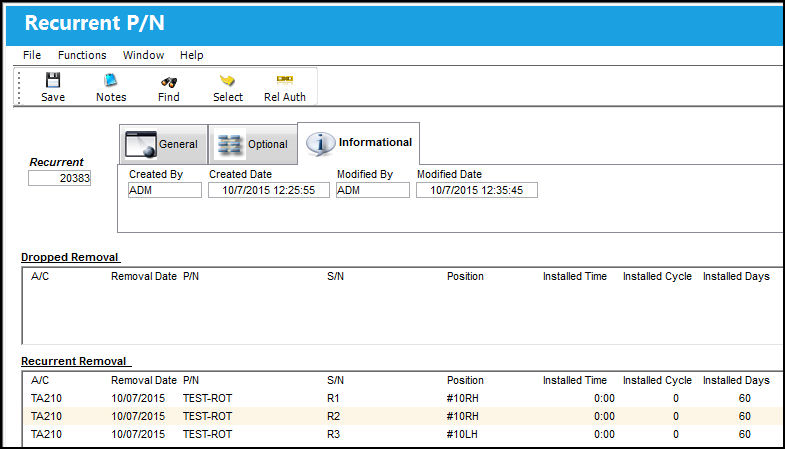The height and width of the screenshot is (449, 785).
Task: Click serial number R1
Action: (333, 398)
